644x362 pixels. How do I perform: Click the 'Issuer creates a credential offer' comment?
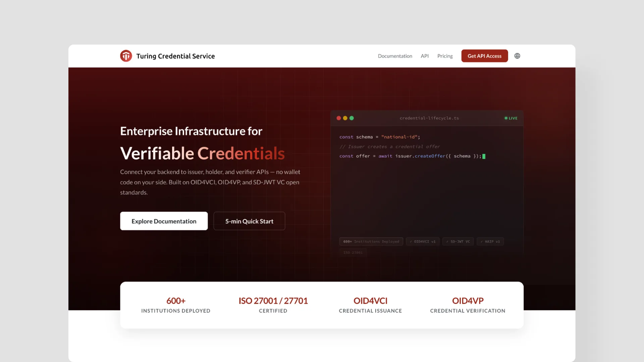click(389, 147)
